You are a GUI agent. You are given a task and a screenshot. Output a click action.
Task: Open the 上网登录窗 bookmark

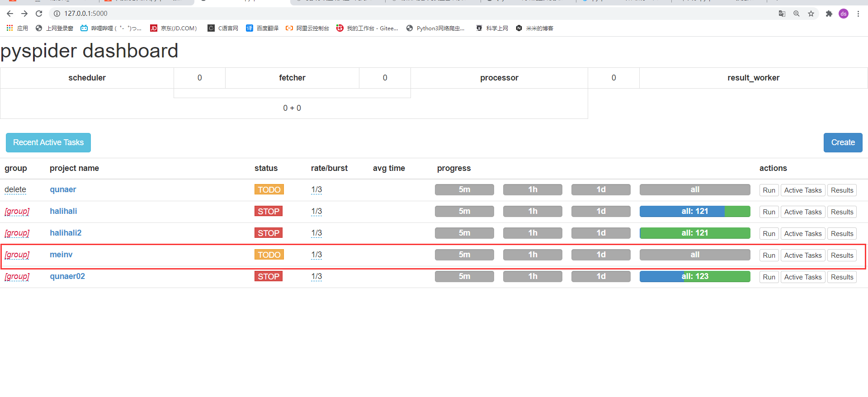click(x=54, y=28)
